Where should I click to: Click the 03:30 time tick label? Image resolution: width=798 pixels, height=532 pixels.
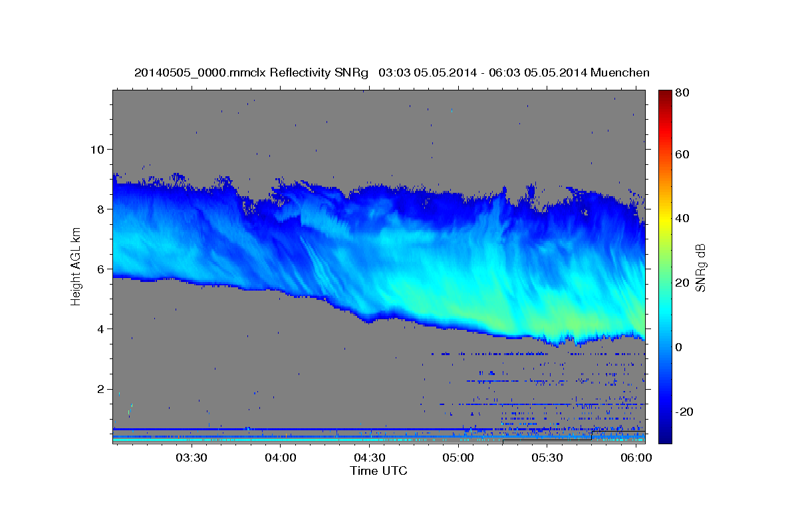coord(192,458)
